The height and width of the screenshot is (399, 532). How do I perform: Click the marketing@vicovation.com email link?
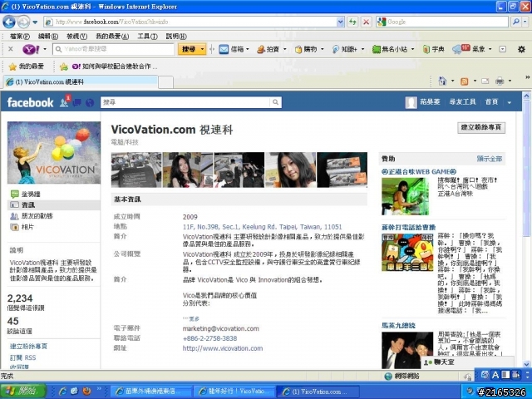220,328
